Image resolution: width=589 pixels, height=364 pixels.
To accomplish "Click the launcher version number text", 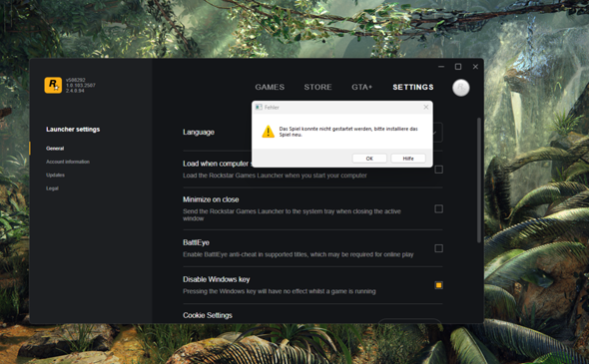I will click(81, 85).
